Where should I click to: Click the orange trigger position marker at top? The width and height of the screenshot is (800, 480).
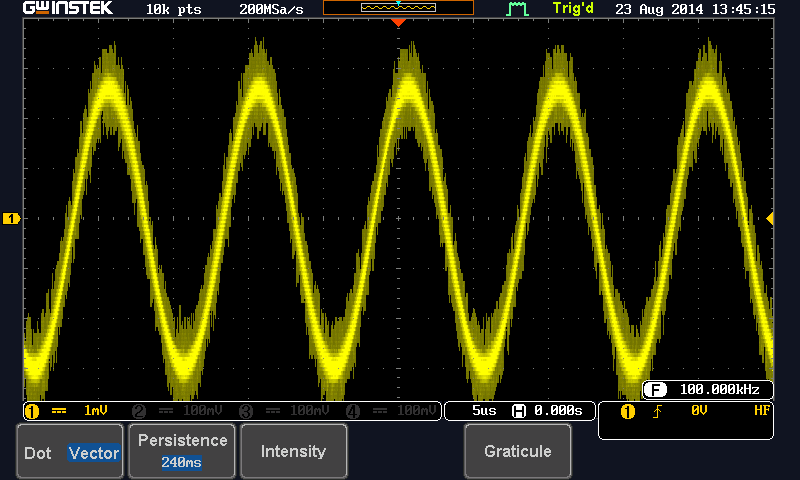click(398, 22)
